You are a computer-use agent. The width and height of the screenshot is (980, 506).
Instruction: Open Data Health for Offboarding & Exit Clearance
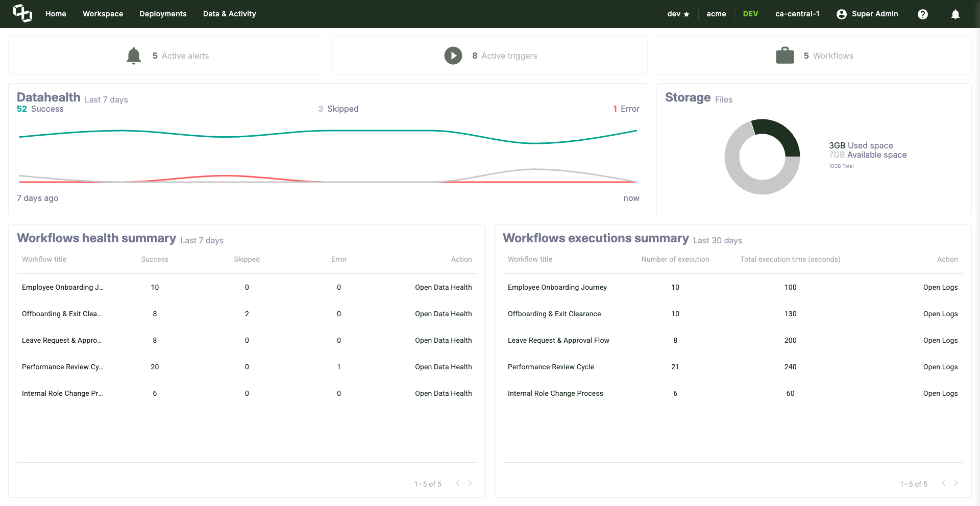tap(443, 314)
